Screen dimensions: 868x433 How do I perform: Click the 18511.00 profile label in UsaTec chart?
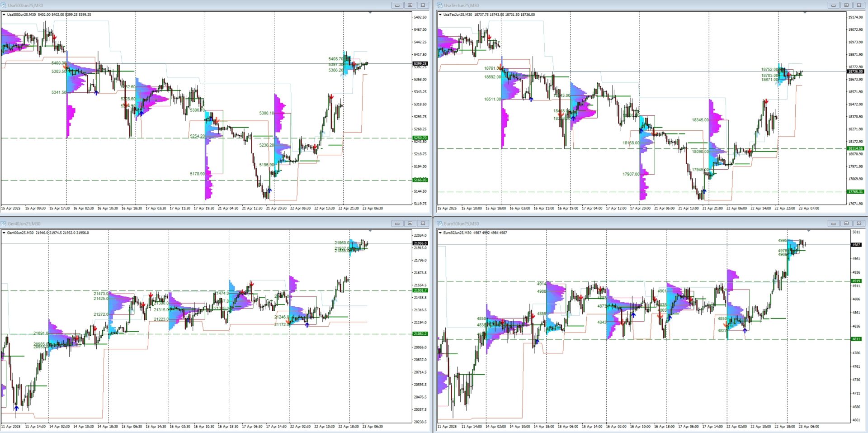point(492,99)
